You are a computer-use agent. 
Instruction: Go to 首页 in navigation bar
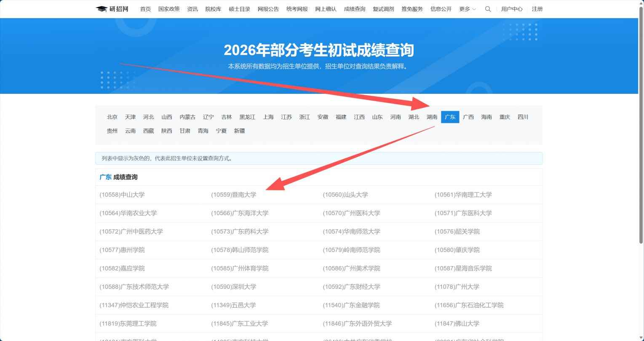coord(145,9)
